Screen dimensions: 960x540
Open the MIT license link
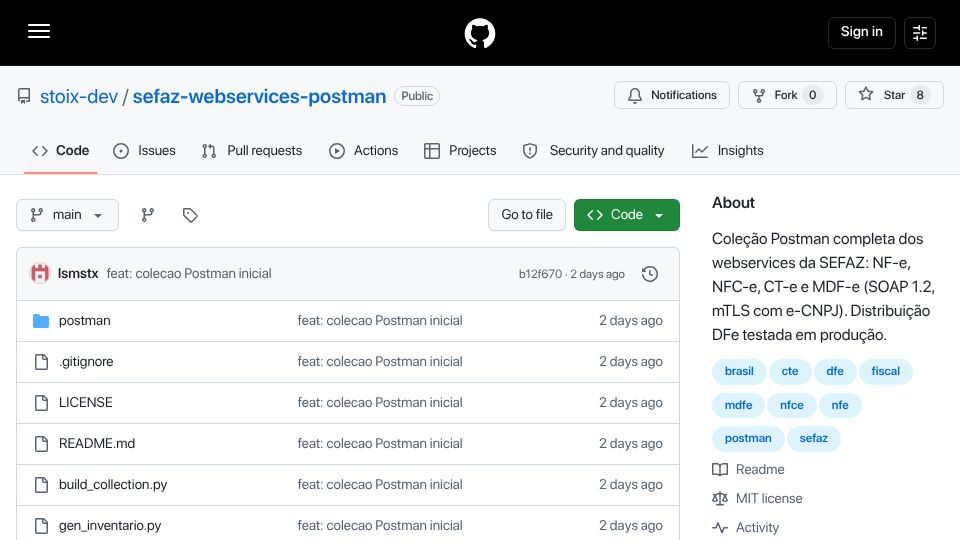[x=757, y=498]
